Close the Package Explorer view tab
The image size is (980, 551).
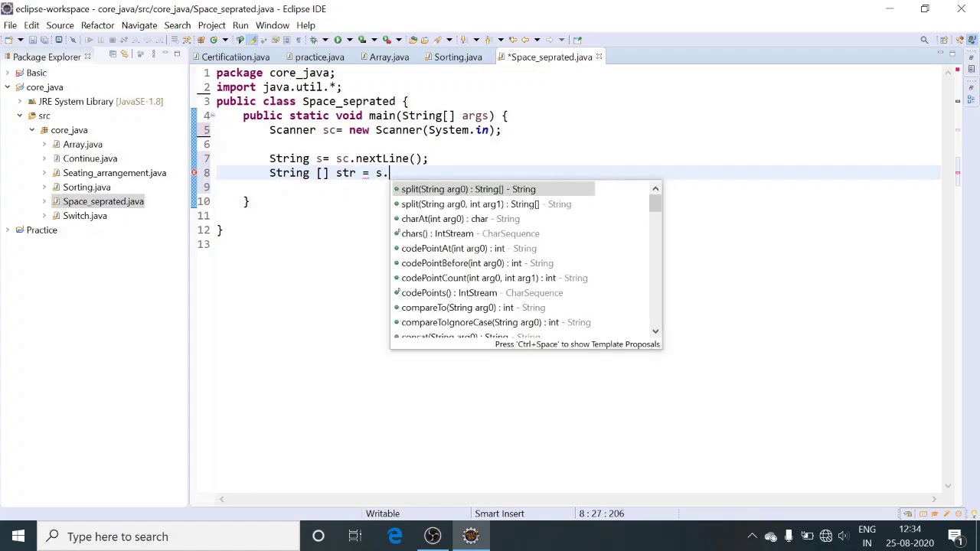tap(87, 57)
